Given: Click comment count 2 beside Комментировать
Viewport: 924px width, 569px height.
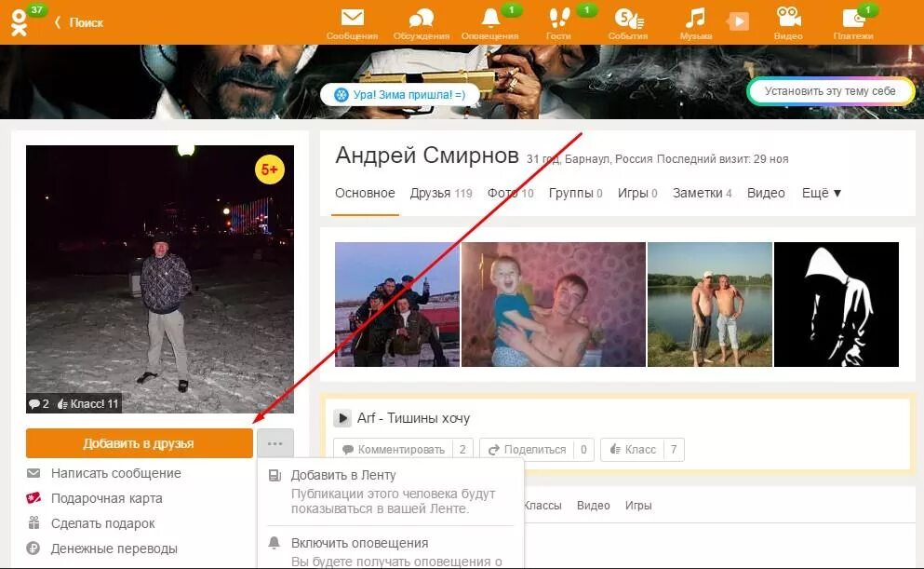Looking at the screenshot, I should coord(462,449).
